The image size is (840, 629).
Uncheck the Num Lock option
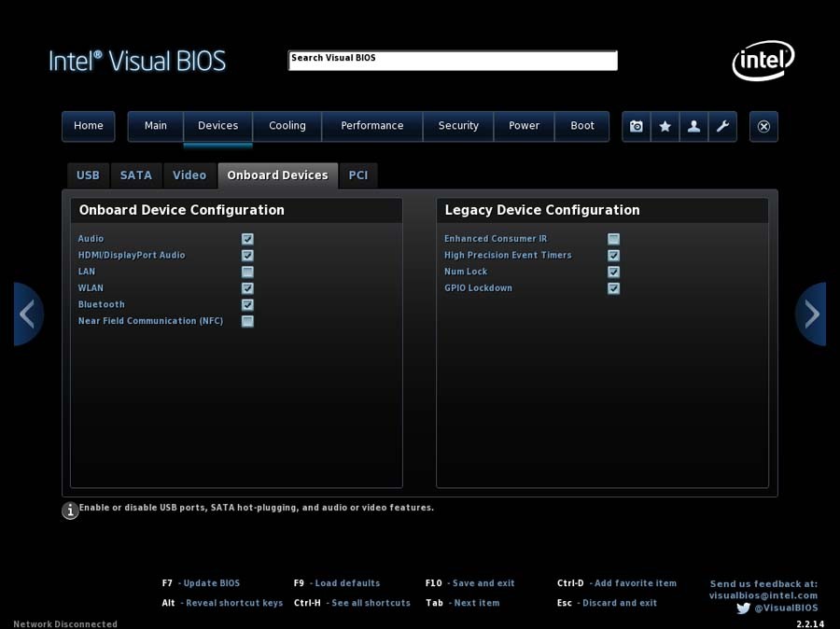click(613, 272)
